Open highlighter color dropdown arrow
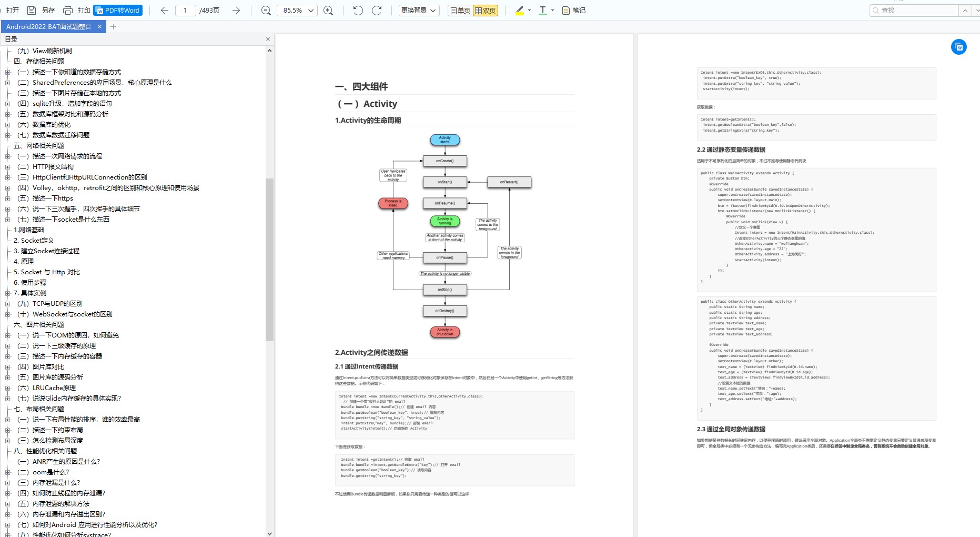 tap(529, 11)
